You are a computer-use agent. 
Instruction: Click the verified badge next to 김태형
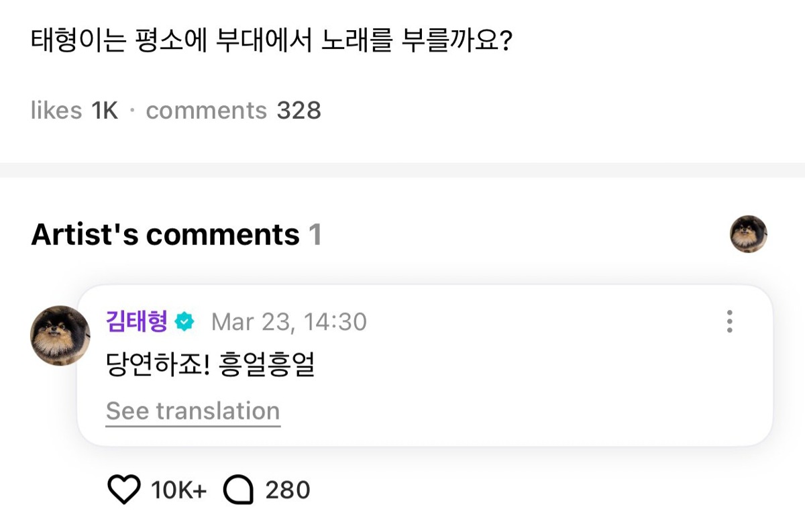coord(184,323)
